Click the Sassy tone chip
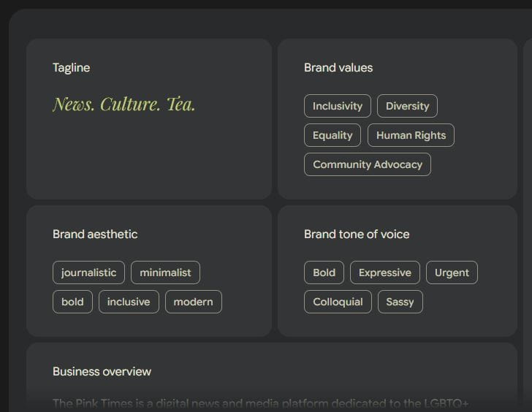 tap(400, 302)
